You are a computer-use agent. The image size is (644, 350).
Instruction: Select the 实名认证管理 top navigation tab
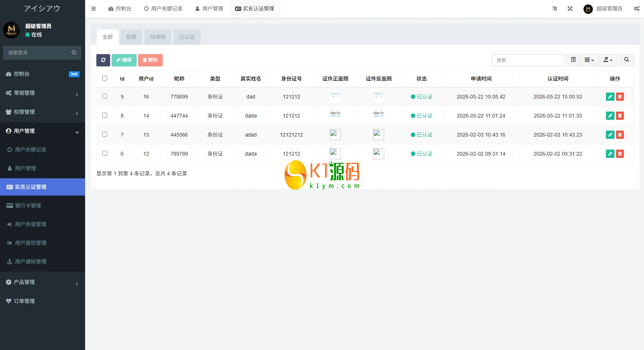(255, 9)
